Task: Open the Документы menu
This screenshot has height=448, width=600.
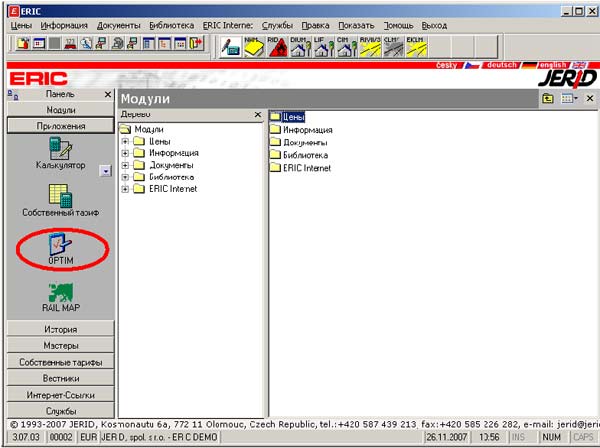Action: click(119, 26)
